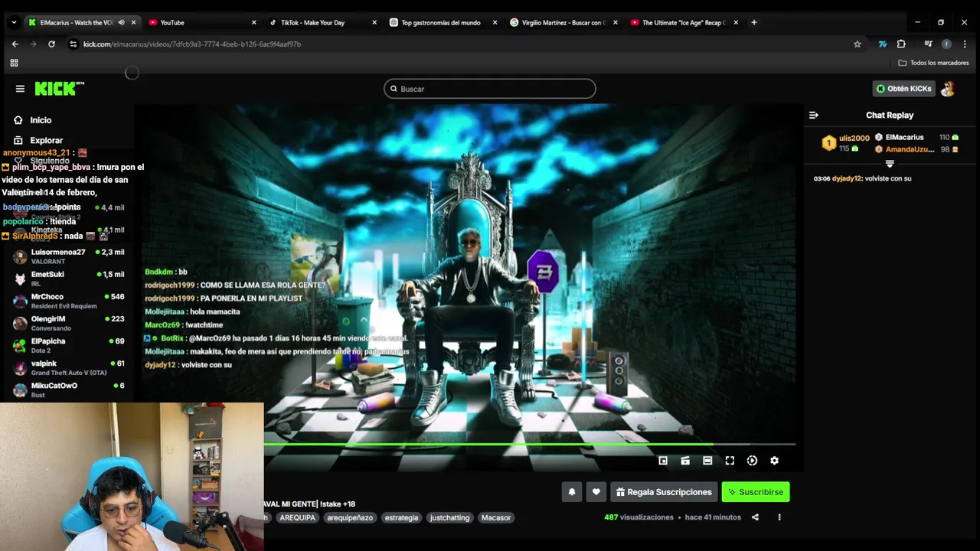980x551 pixels.
Task: Bookmark this page with the star icon
Action: [x=857, y=44]
